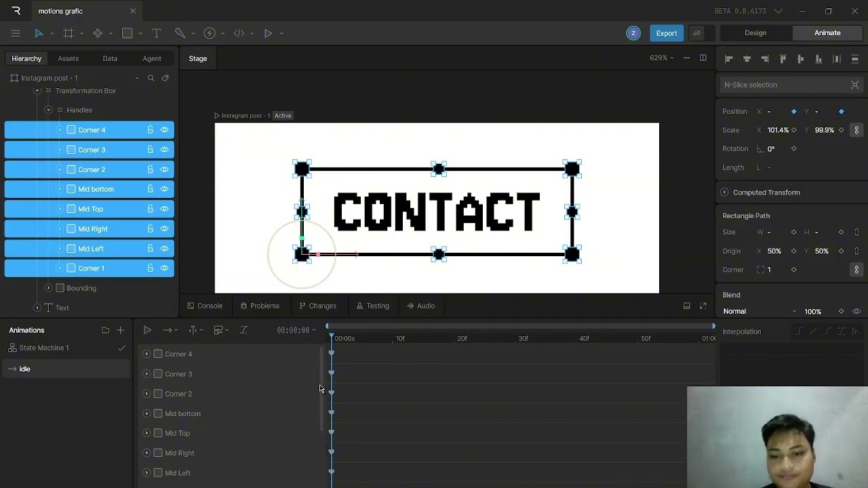The image size is (868, 488).
Task: Toggle the Corner radius link button
Action: click(x=856, y=270)
